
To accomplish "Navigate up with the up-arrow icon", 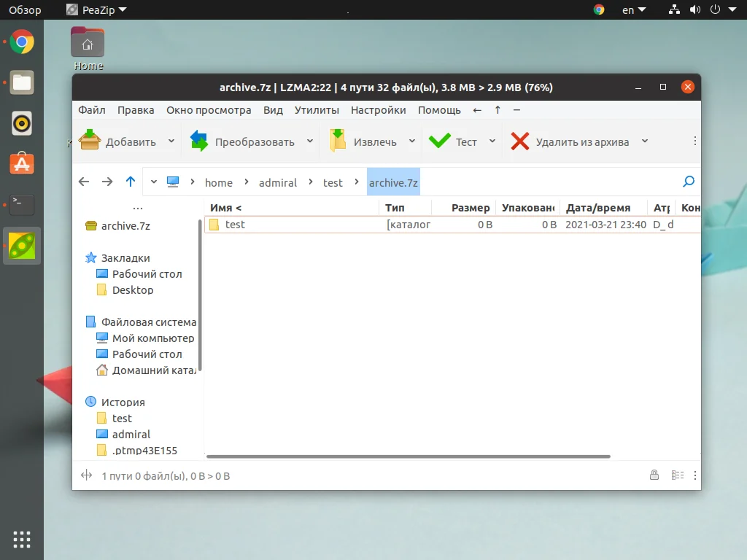I will [130, 182].
